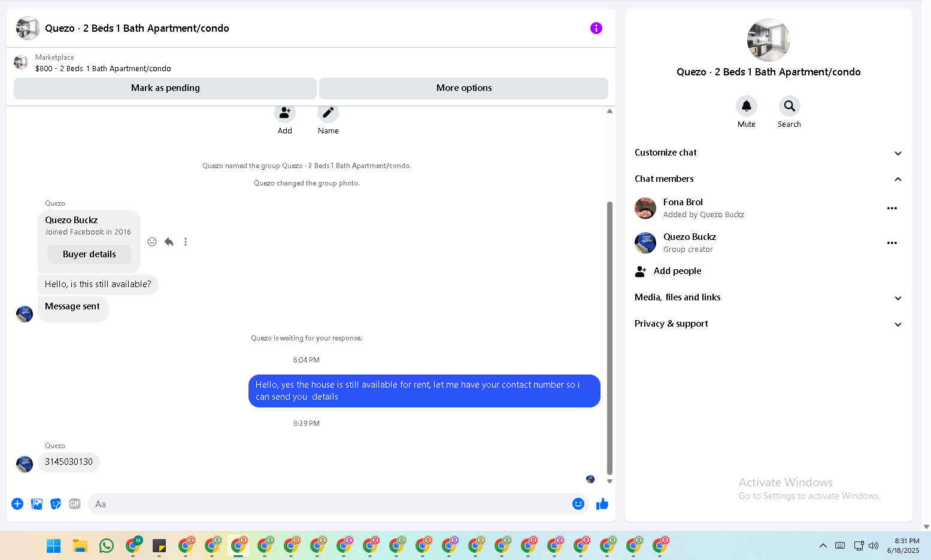Focus the Aa message input field
This screenshot has height=560, width=931.
click(x=329, y=504)
